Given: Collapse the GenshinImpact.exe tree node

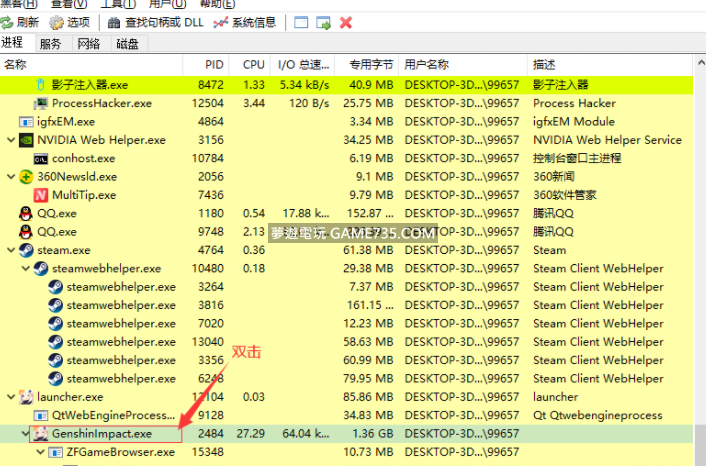Looking at the screenshot, I should click(26, 434).
